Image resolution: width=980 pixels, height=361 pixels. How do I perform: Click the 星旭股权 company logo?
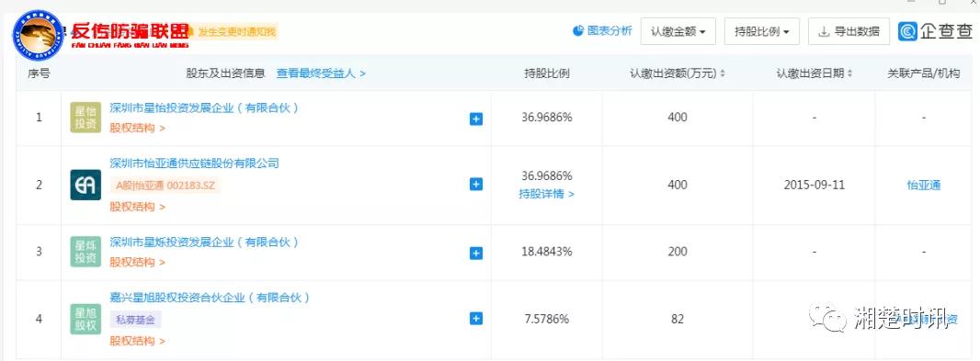(85, 319)
